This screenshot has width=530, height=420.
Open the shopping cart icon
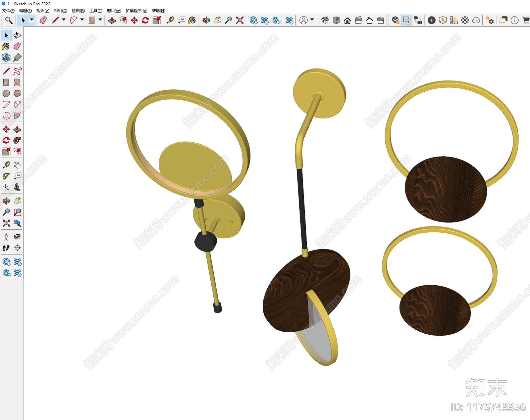pyautogui.click(x=526, y=21)
